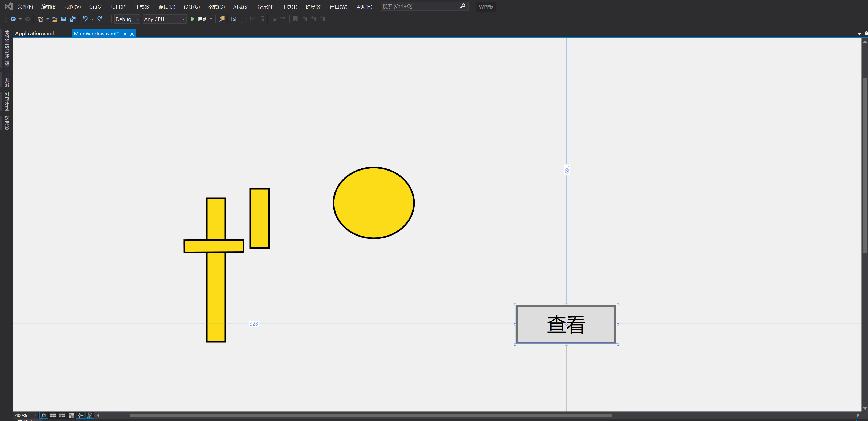
Task: Open the 编辑(E) menu
Action: pyautogui.click(x=49, y=7)
